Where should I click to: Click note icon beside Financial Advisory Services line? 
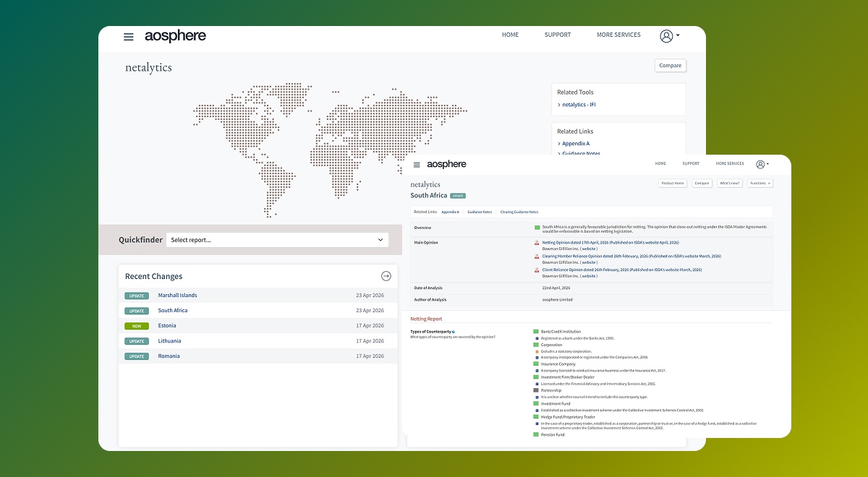pos(537,384)
